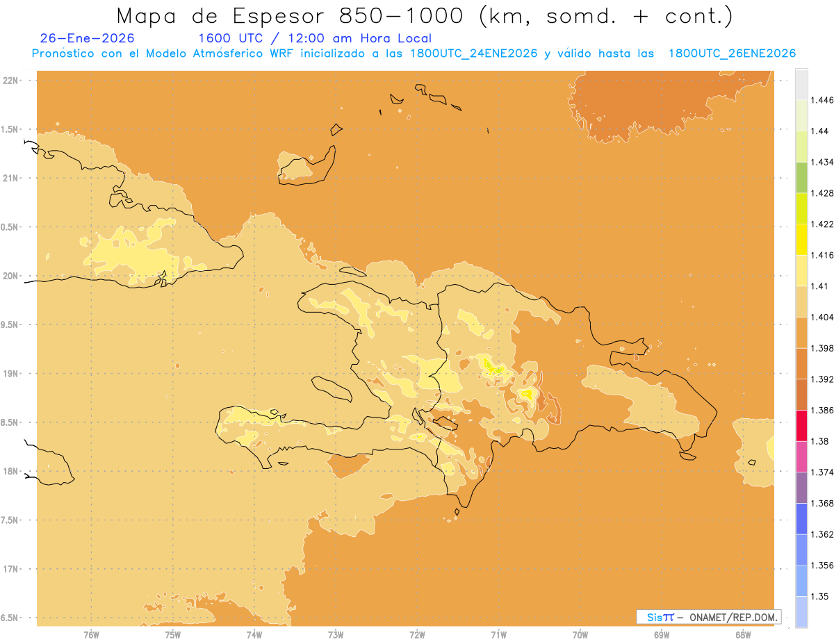Pick the bright yellow legend band between 1.416 and 1.422
Image resolution: width=834 pixels, height=644 pixels.
click(801, 239)
